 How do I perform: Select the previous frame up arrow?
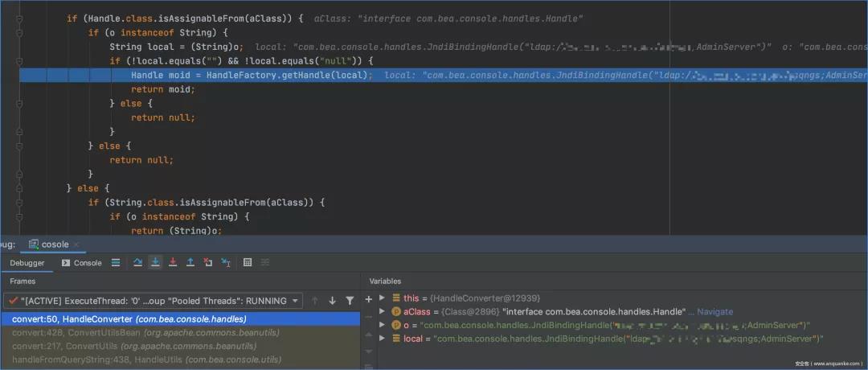click(x=315, y=301)
